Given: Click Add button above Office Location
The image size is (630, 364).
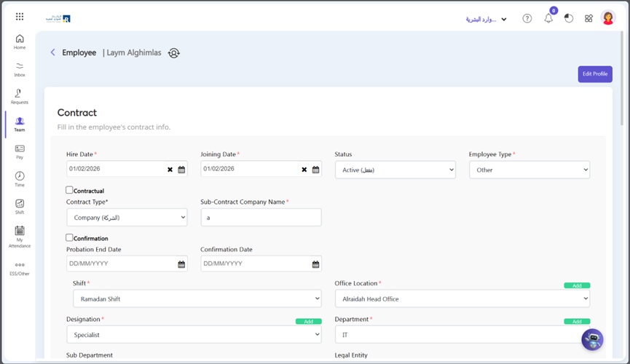Looking at the screenshot, I should (577, 285).
